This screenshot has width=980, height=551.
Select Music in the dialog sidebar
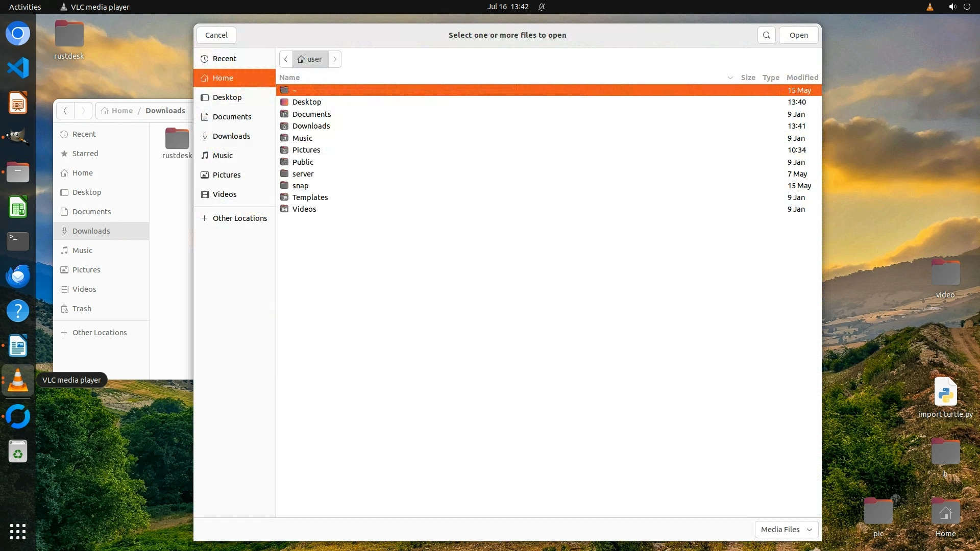click(223, 156)
